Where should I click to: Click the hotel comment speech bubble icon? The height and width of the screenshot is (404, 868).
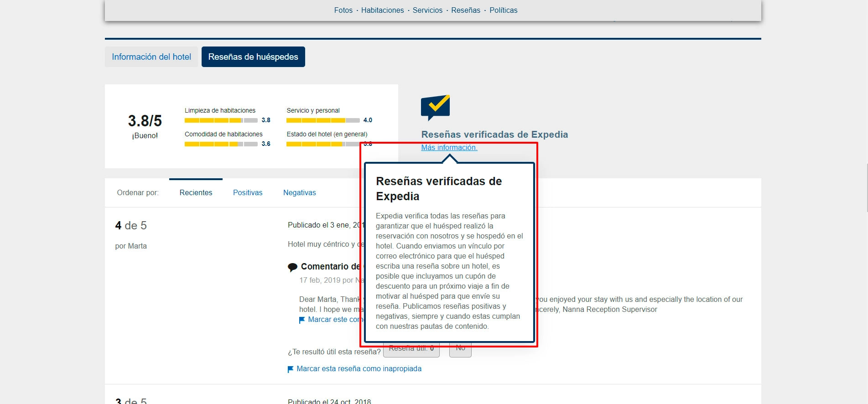point(292,267)
